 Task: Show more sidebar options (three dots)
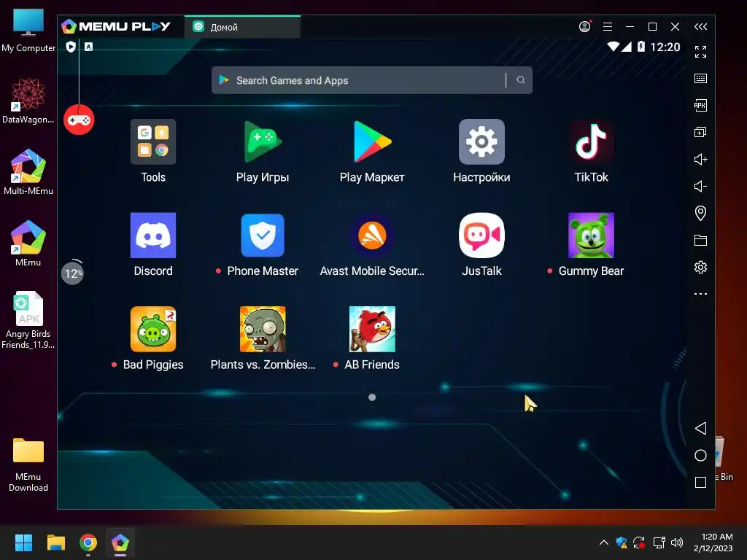[700, 294]
